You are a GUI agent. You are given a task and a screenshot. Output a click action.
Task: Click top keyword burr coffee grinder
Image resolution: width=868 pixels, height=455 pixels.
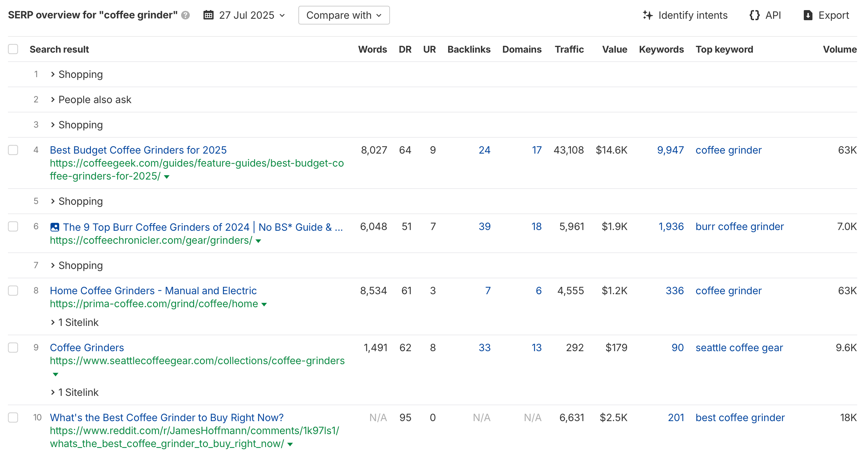tap(740, 226)
